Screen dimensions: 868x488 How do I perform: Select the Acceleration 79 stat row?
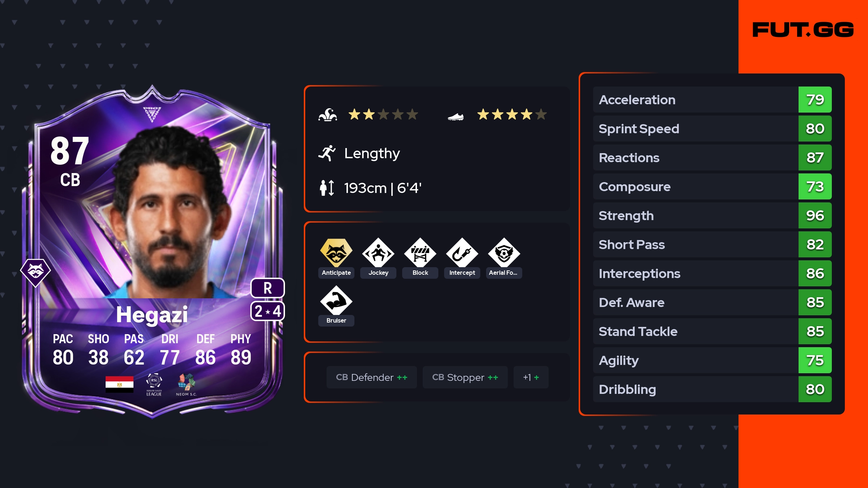pos(712,100)
